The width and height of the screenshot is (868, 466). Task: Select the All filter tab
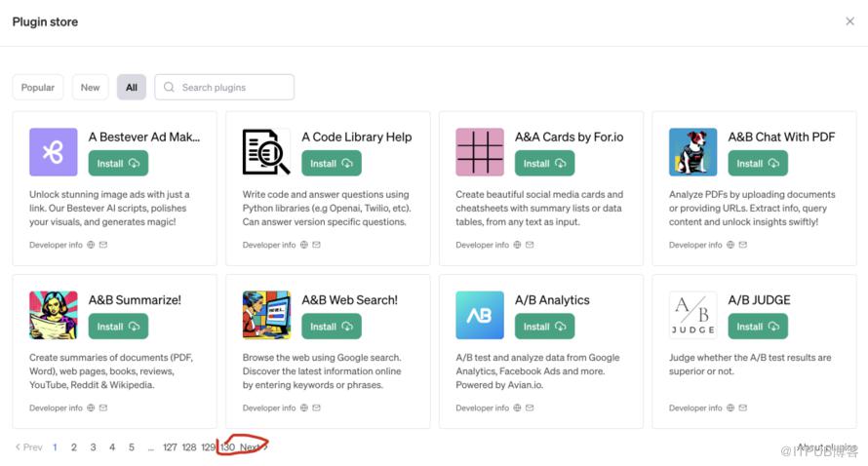pyautogui.click(x=132, y=88)
